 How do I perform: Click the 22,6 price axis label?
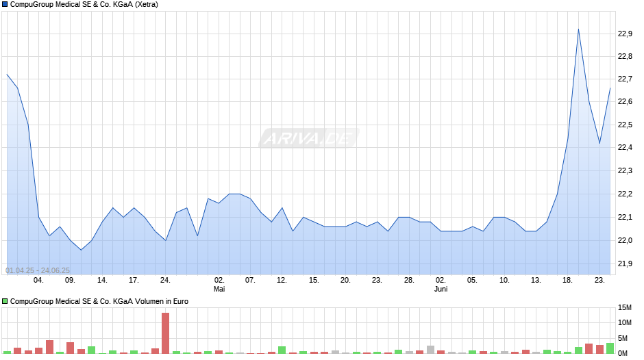point(625,101)
